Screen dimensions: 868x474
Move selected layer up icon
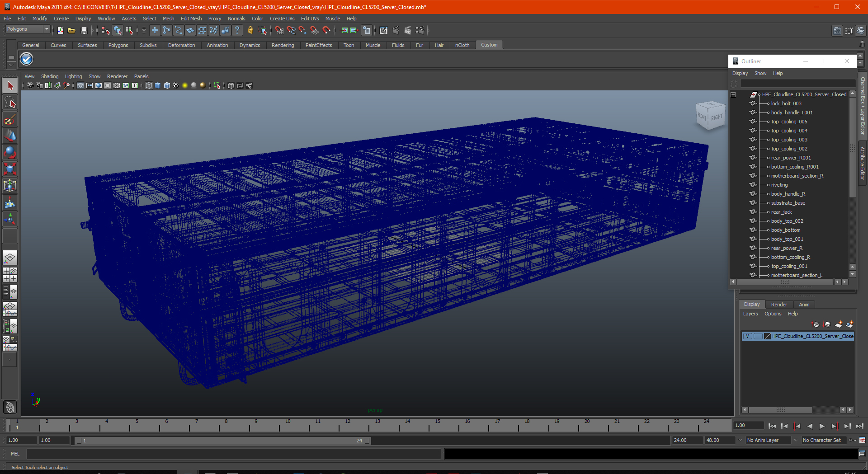pyautogui.click(x=816, y=324)
